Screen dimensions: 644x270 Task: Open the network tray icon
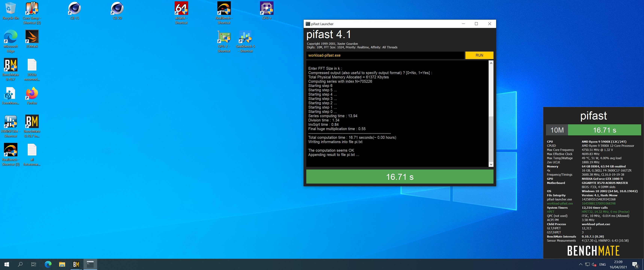click(587, 264)
